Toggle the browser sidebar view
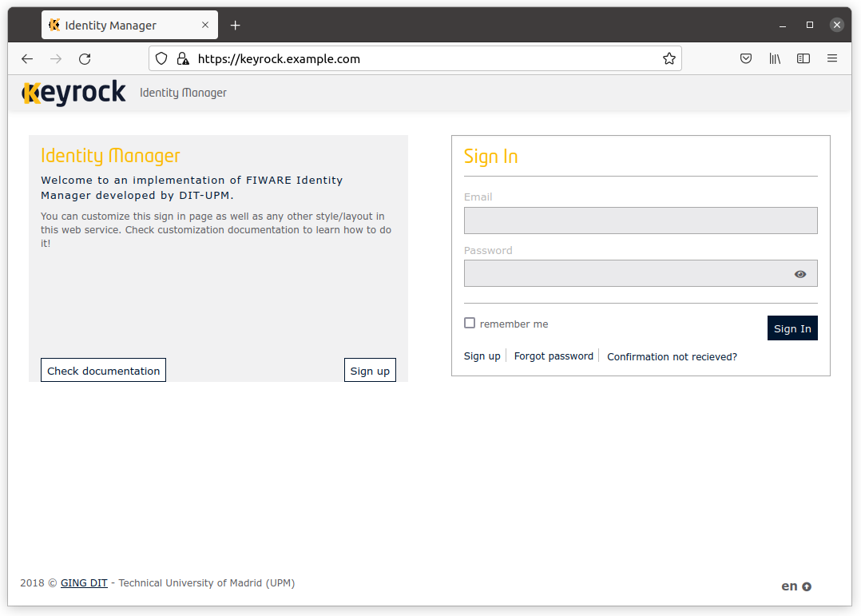The height and width of the screenshot is (616, 861). coord(803,58)
